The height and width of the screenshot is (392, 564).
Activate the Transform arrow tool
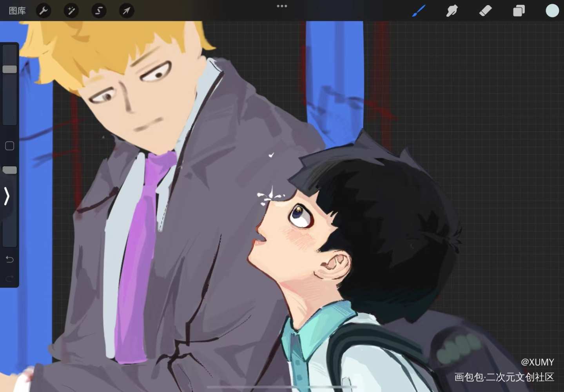pyautogui.click(x=127, y=11)
